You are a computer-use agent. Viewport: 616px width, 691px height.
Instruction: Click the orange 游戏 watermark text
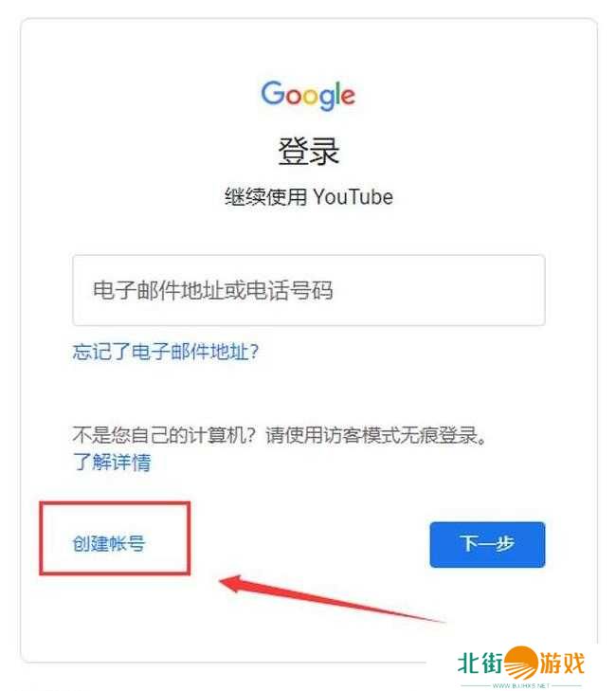click(562, 663)
